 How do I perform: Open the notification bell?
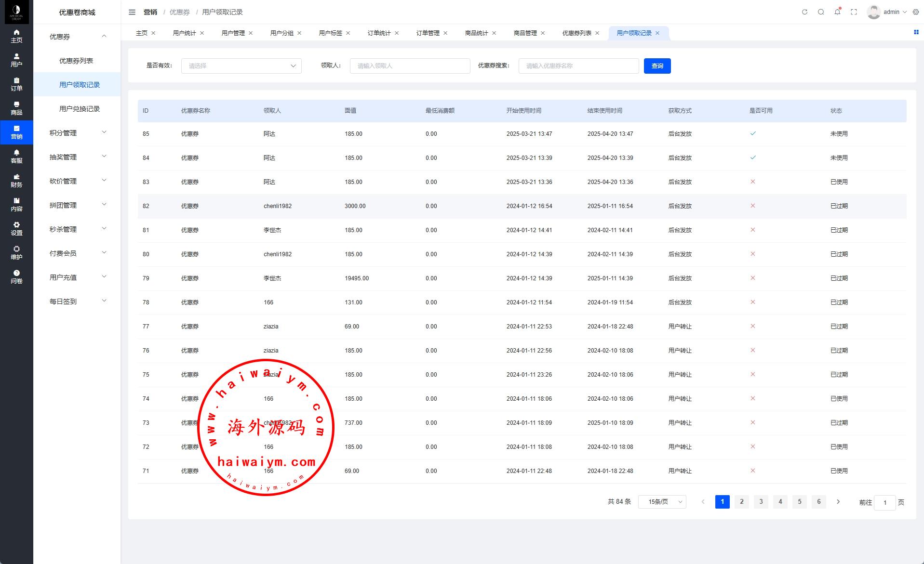(x=837, y=12)
